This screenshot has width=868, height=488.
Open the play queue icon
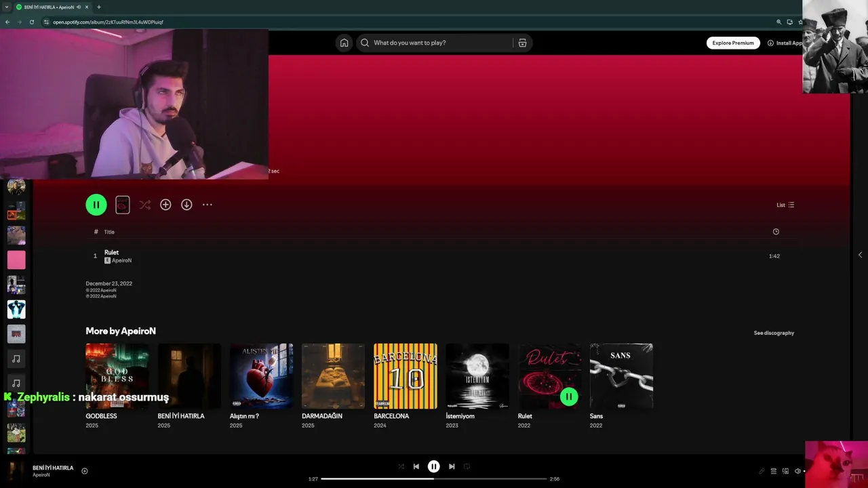(774, 471)
